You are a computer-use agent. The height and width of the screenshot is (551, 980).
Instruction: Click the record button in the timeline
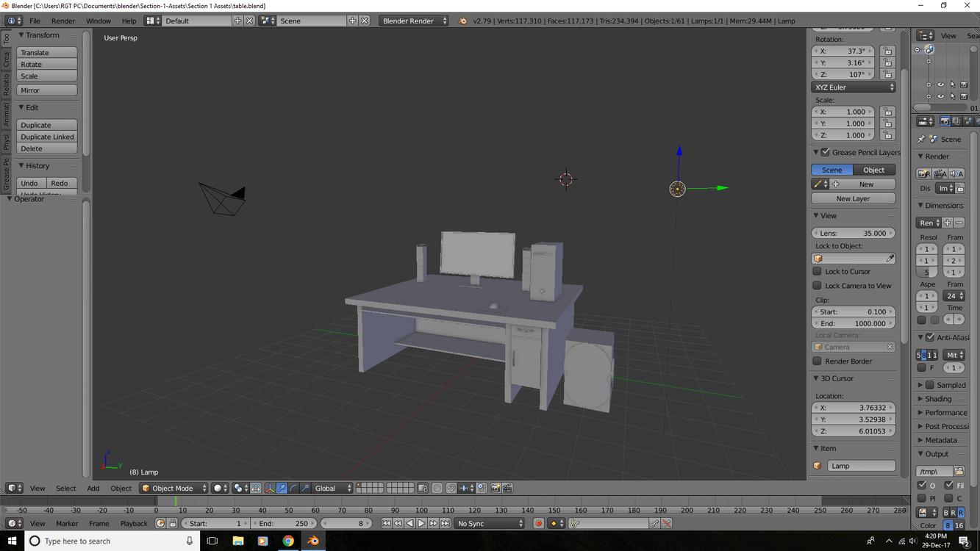pyautogui.click(x=539, y=523)
